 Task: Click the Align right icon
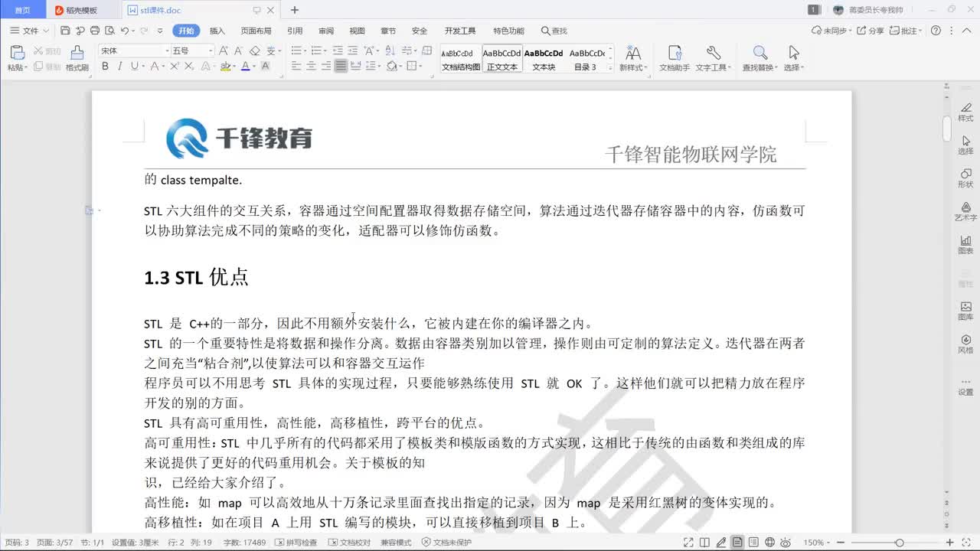326,67
